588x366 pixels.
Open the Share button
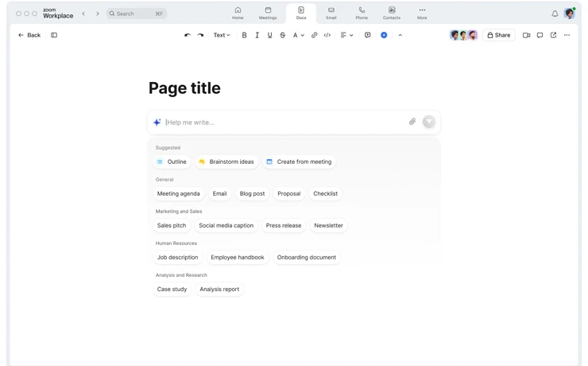(499, 35)
